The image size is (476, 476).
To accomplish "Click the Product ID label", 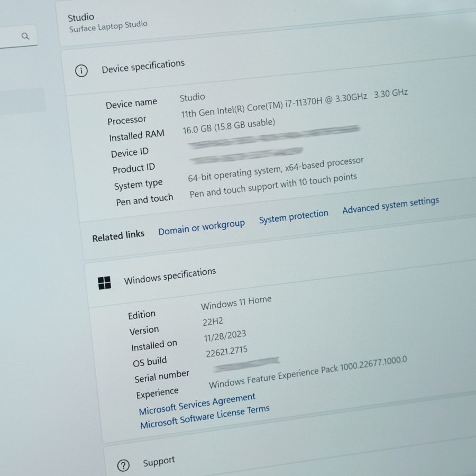I will (134, 169).
